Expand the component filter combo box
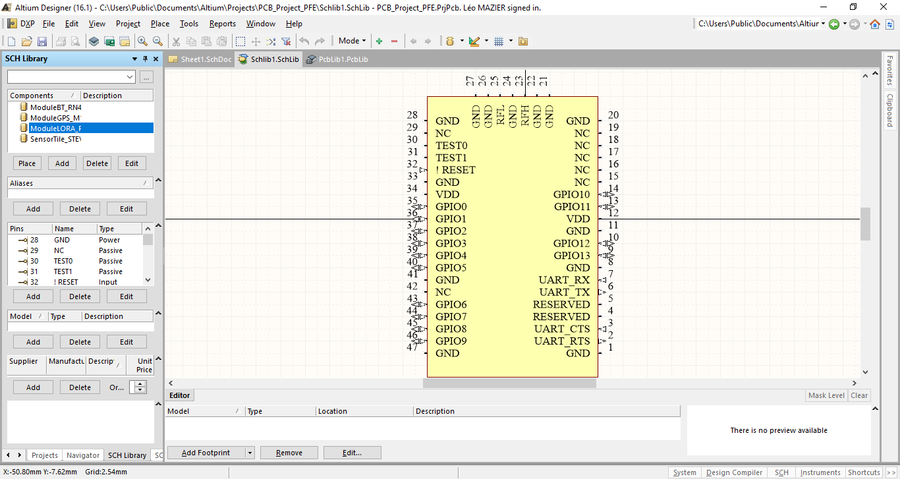Image resolution: width=900 pixels, height=479 pixels. tap(129, 77)
